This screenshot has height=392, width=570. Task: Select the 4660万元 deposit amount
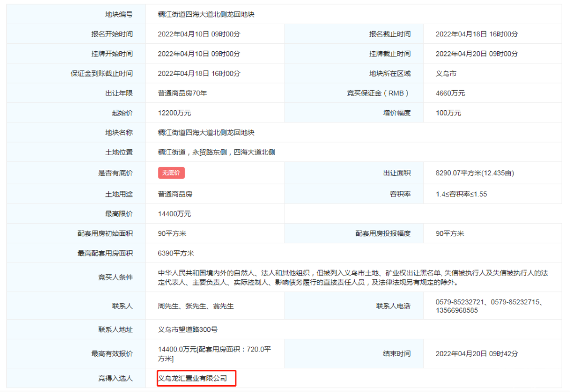[450, 93]
